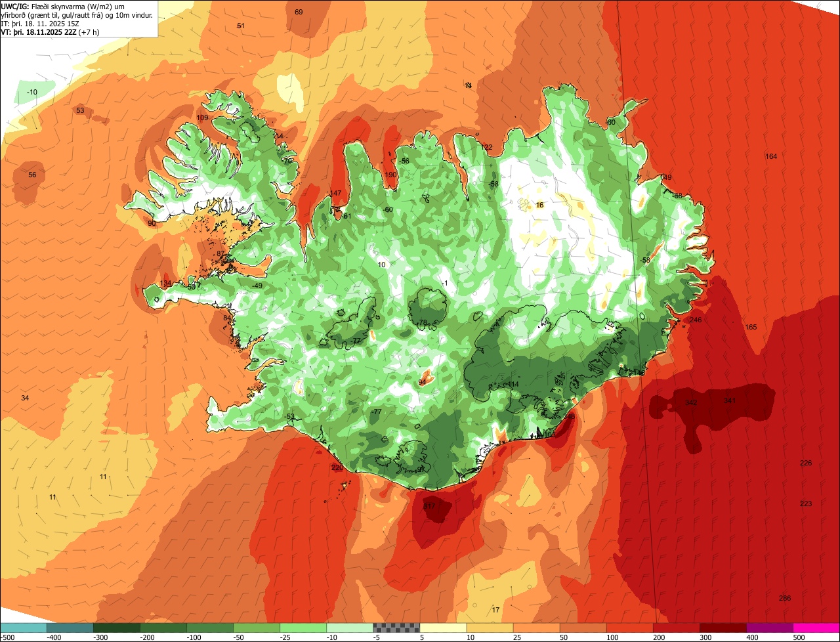Pick the magenta above-500 legend swatch
The height and width of the screenshot is (642, 840).
point(816,628)
